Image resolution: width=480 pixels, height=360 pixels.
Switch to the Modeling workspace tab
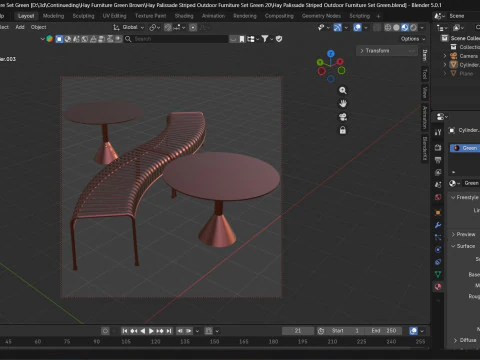click(53, 16)
